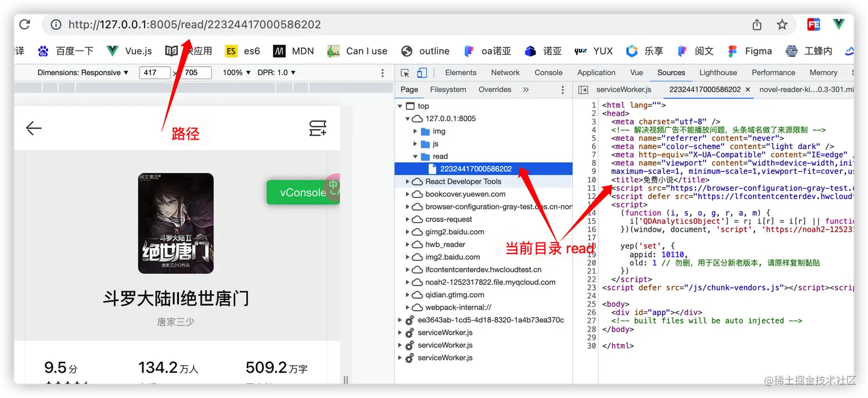Open the Figma bookmark
This screenshot has width=868, height=398.
point(749,51)
